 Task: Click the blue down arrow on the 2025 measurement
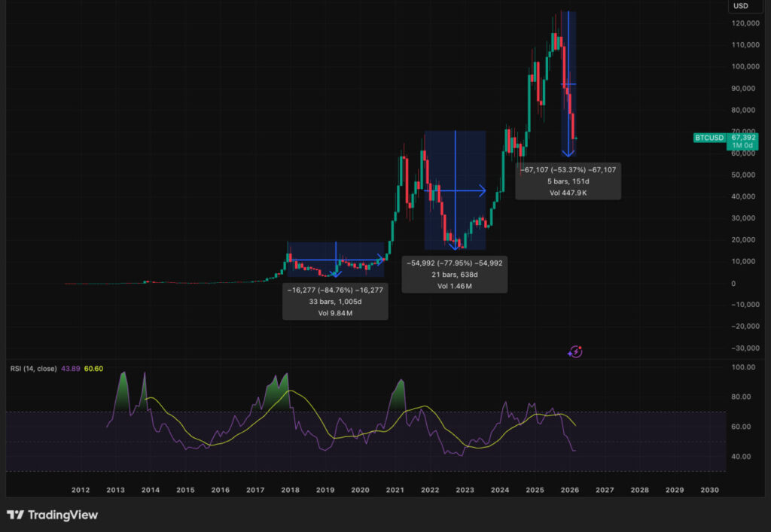click(x=567, y=151)
